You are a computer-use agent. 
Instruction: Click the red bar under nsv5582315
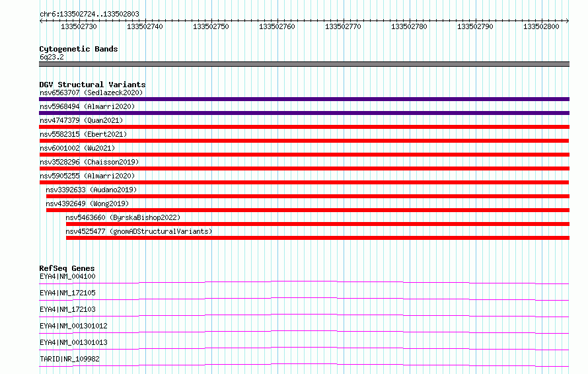click(x=304, y=141)
